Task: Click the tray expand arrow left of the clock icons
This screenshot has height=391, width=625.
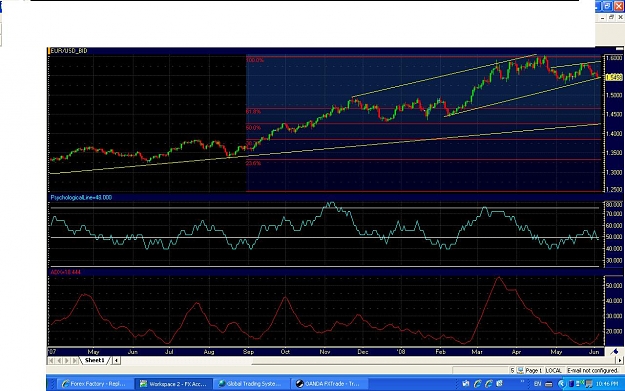Action: (562, 383)
